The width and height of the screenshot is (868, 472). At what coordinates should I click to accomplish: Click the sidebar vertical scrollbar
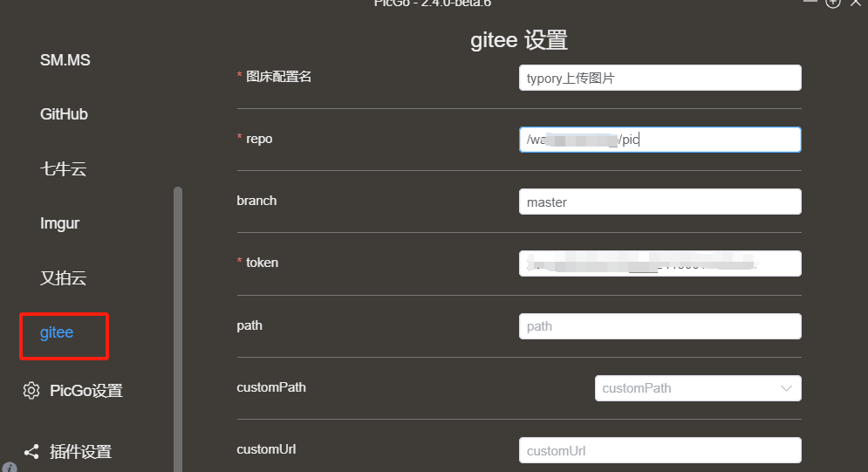pos(178,329)
